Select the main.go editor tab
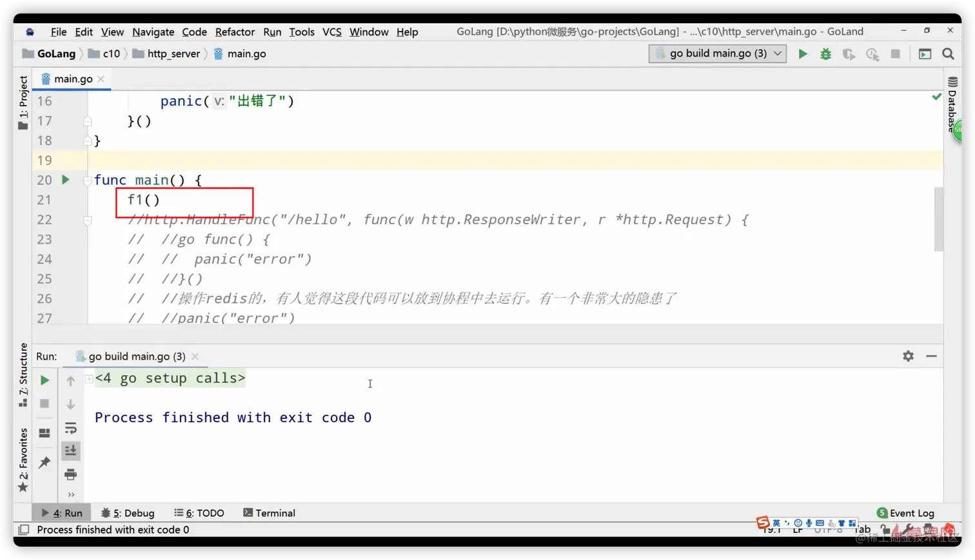 tap(73, 79)
